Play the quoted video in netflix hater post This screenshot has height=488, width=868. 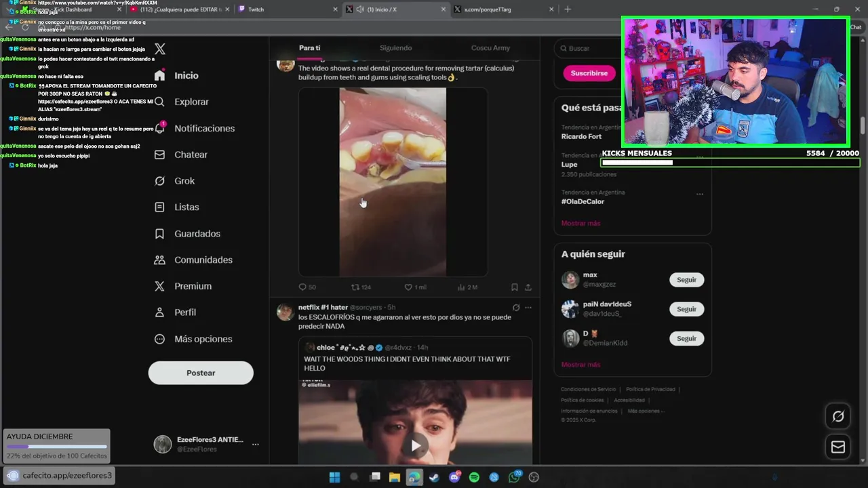point(415,445)
